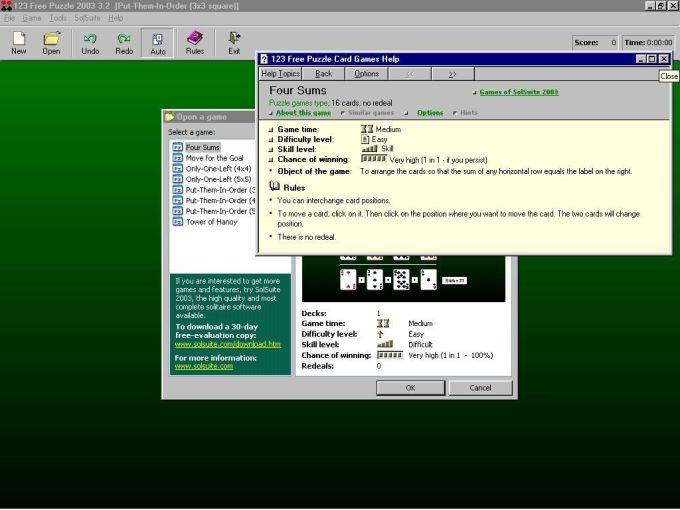The image size is (680, 510).
Task: Click the Open a game dialog folder icon
Action: point(170,117)
